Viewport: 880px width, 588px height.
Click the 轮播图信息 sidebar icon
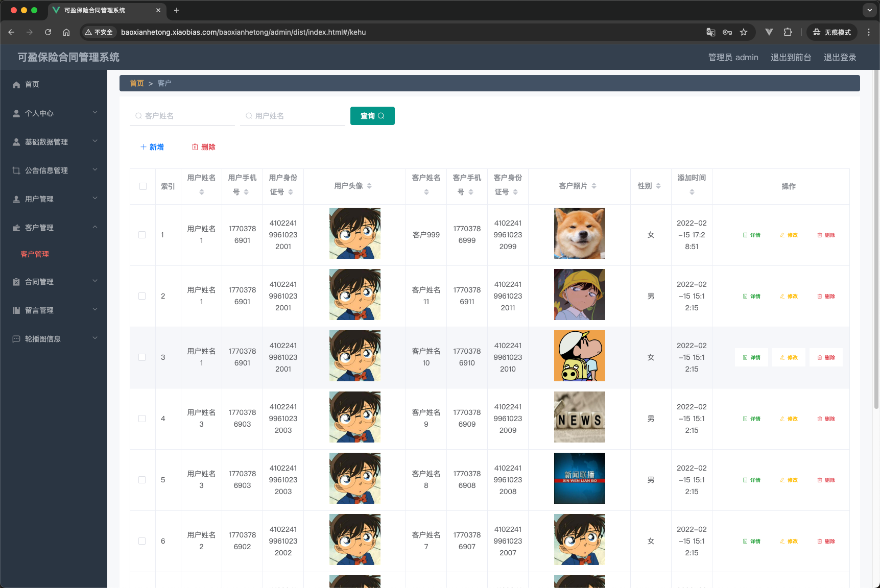tap(16, 339)
